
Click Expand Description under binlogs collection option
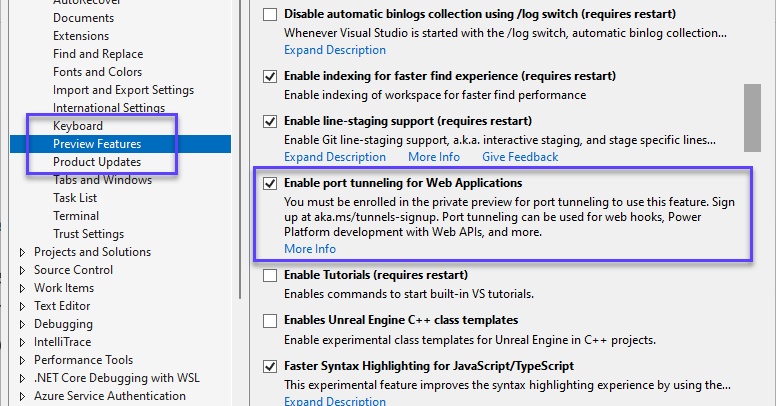click(x=335, y=50)
